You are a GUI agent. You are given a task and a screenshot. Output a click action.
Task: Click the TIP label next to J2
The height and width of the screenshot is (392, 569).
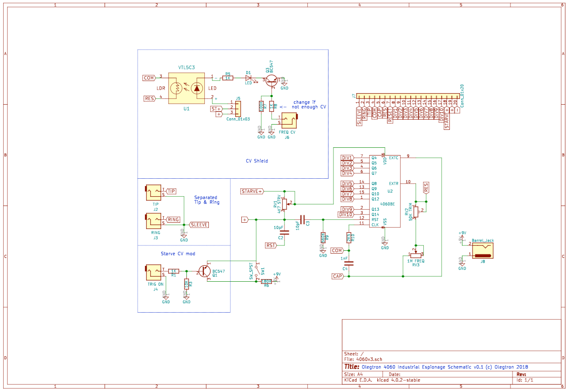171,191
